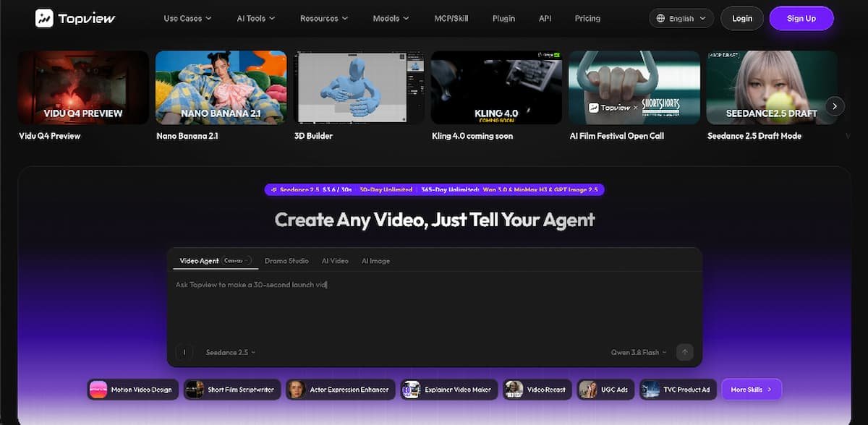Click the Topview logo icon
This screenshot has width=868, height=425.
tap(44, 18)
